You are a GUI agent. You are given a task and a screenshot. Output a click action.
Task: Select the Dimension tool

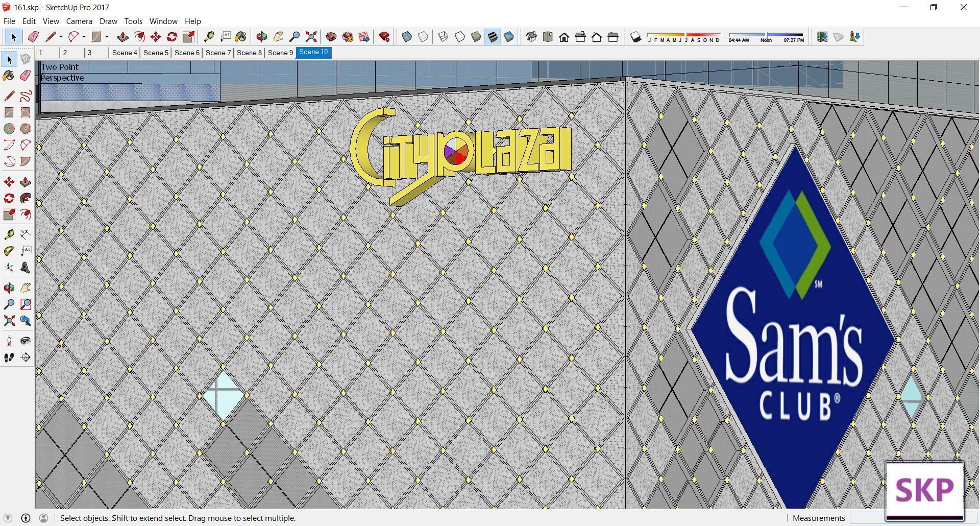click(x=26, y=234)
